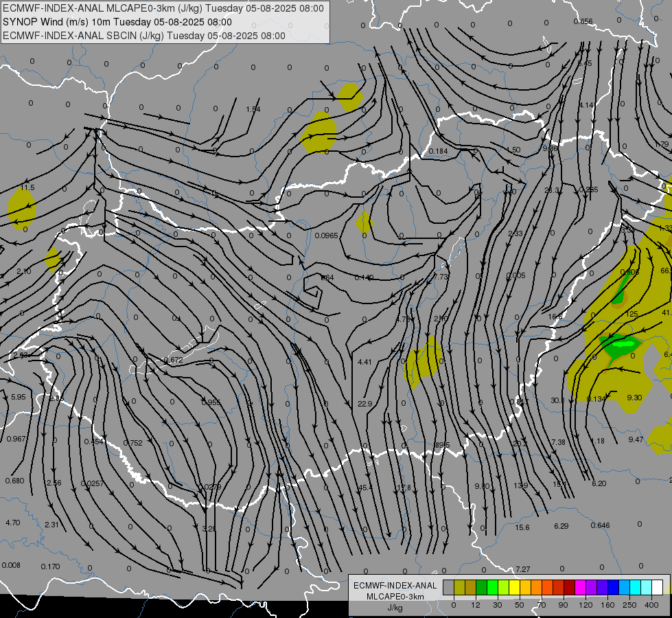The width and height of the screenshot is (672, 618).
Task: Click legend tick label 30
Action: 497,605
